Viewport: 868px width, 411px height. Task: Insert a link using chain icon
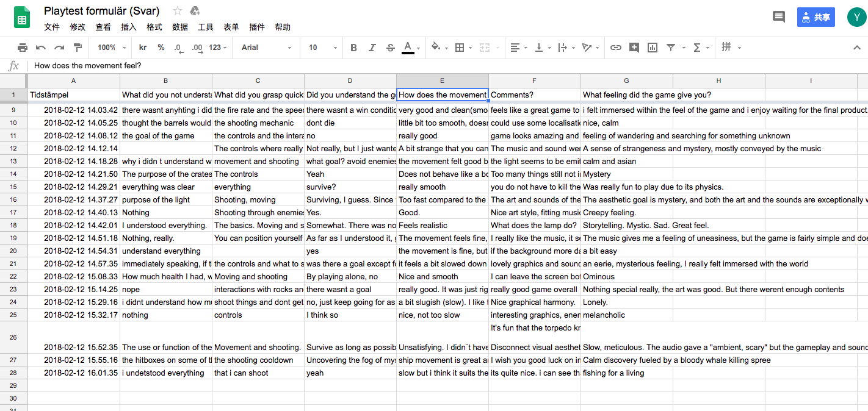pos(616,48)
